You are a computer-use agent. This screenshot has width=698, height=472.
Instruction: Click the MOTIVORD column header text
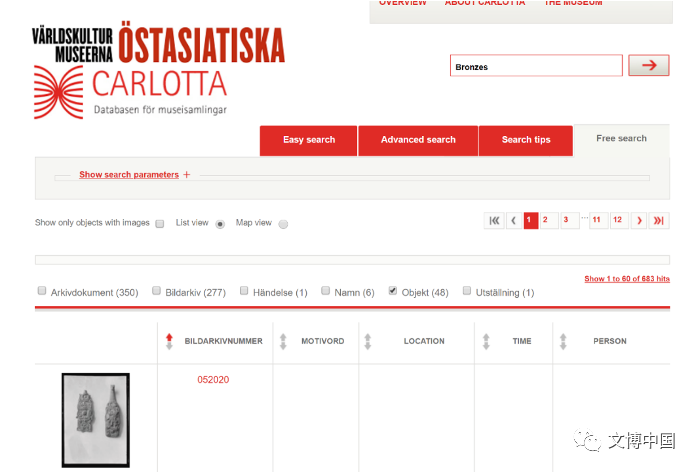323,342
